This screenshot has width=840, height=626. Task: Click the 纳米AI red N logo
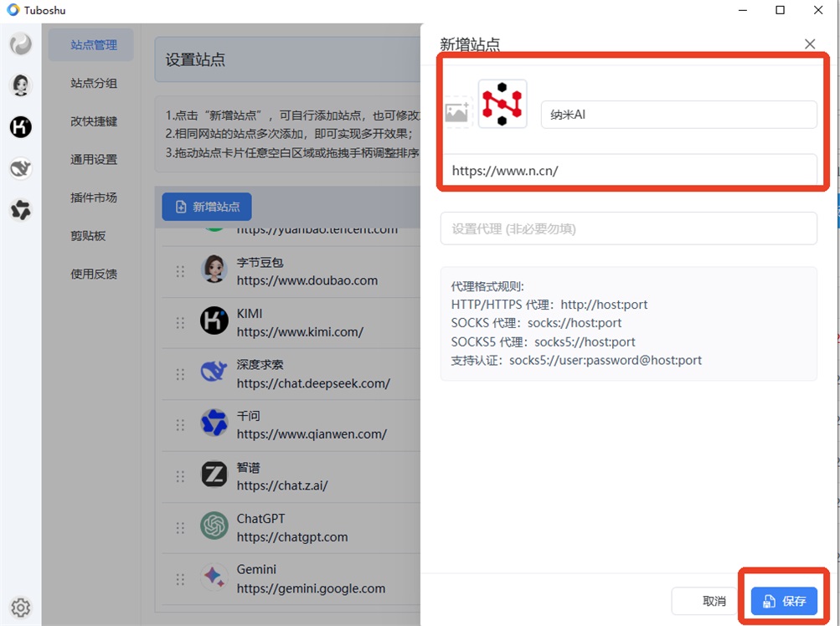point(502,104)
